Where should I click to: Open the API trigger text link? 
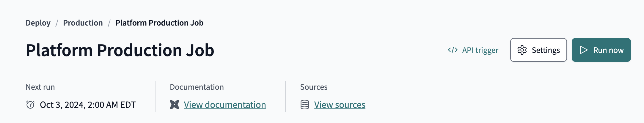coord(480,50)
